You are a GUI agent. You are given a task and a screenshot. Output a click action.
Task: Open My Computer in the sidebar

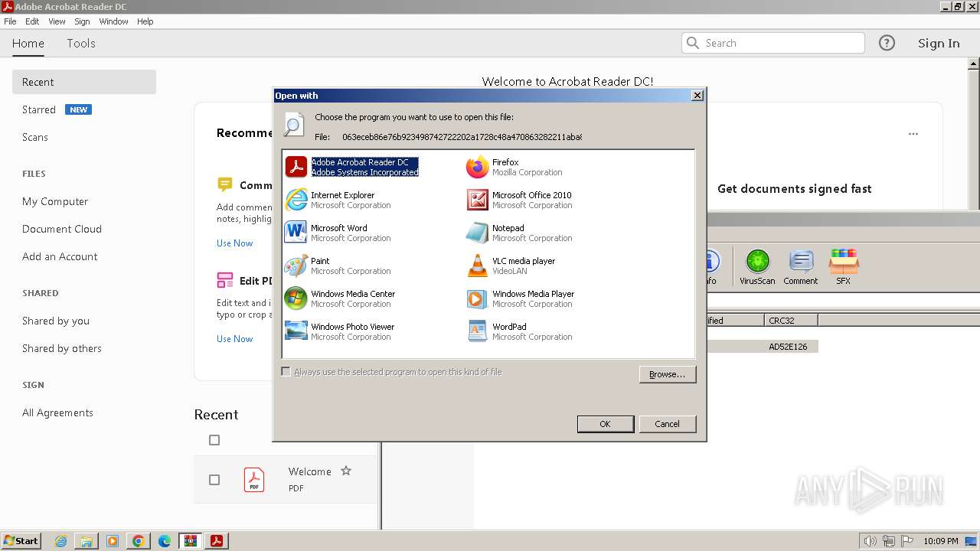(x=55, y=201)
